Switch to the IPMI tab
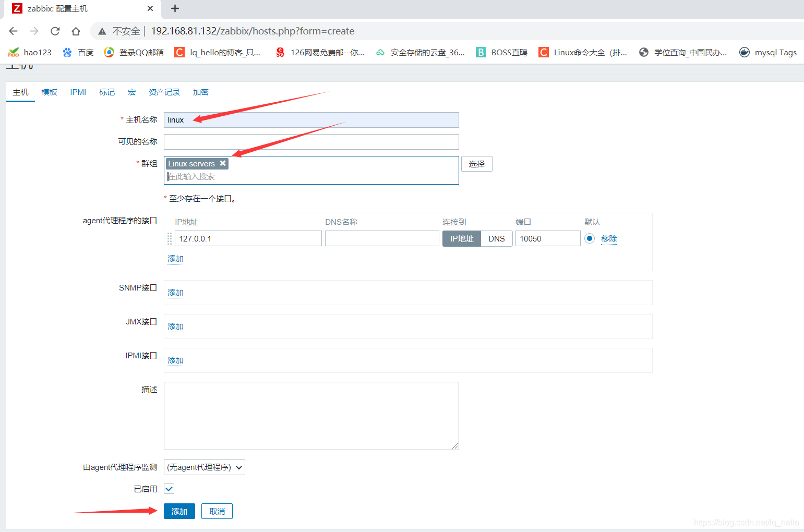Screen dimensions: 804x532 pyautogui.click(x=78, y=92)
